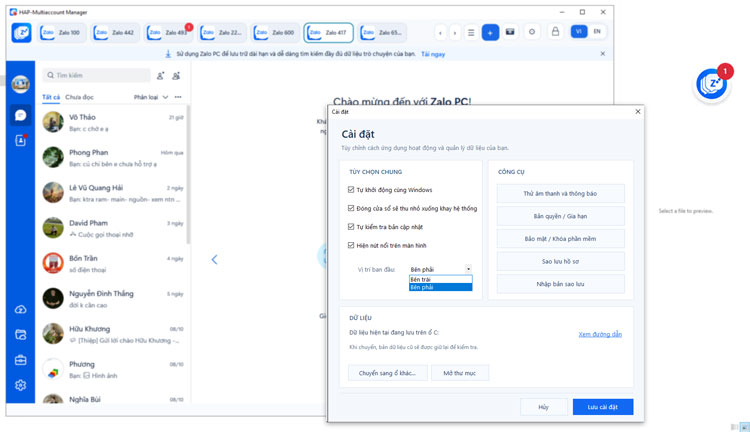Go to next account tabs arrow
The image size is (750, 432).
click(455, 33)
